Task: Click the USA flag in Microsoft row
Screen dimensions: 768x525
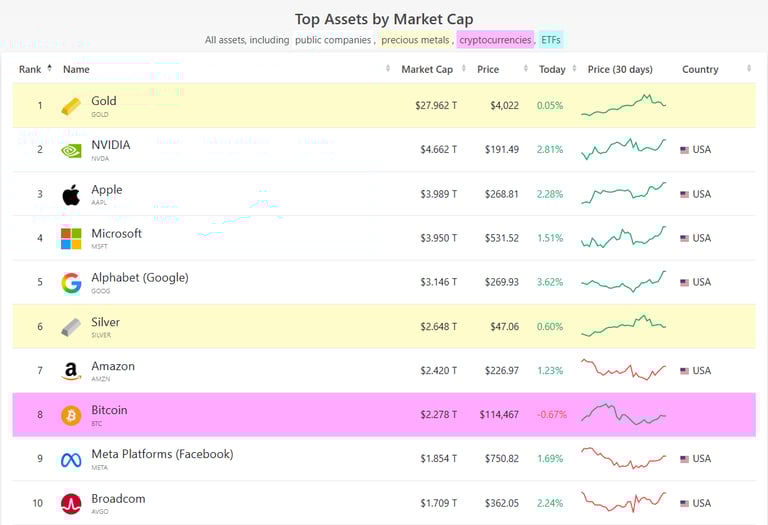Action: point(684,239)
